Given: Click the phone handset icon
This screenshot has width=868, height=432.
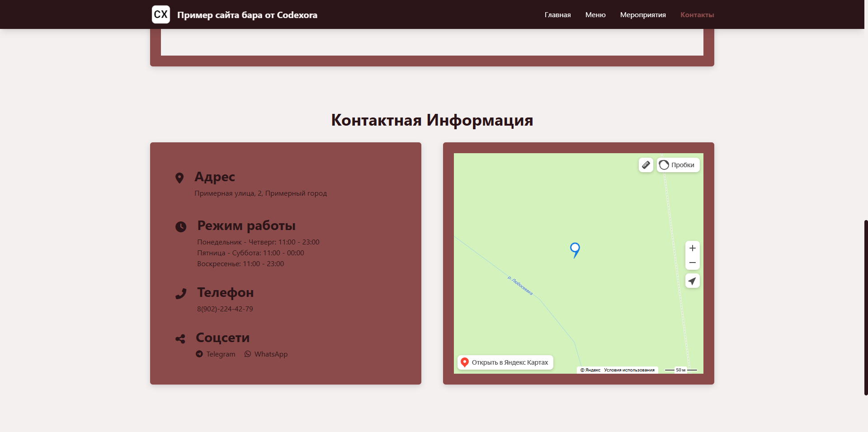Looking at the screenshot, I should pyautogui.click(x=181, y=294).
